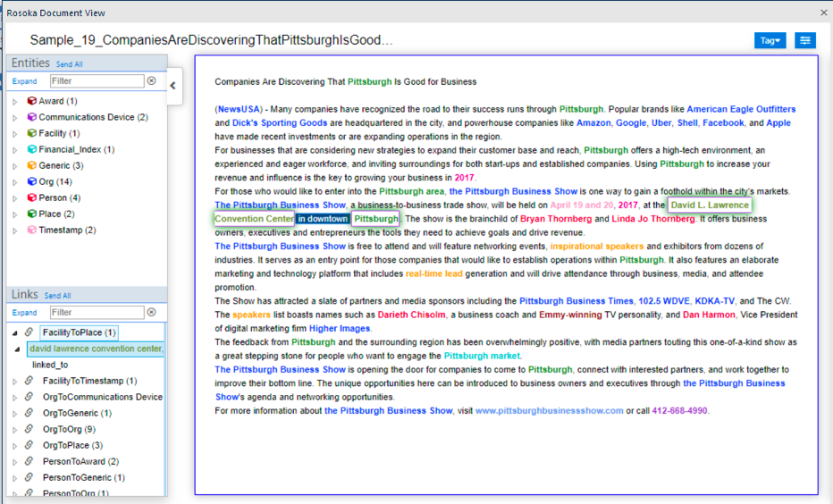The image size is (833, 504).
Task: Collapse the david lawrence convention center node
Action: 18,349
